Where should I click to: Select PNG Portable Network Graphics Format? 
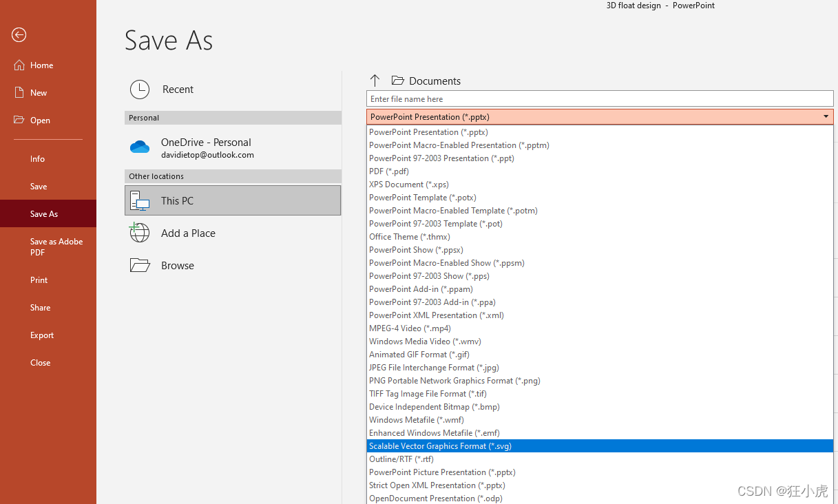pyautogui.click(x=600, y=380)
